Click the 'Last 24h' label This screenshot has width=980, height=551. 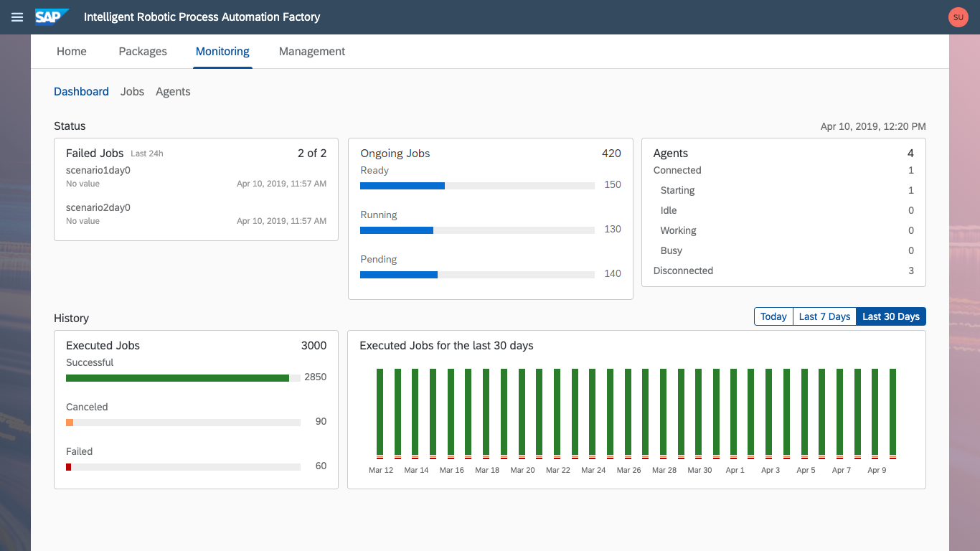pos(147,154)
